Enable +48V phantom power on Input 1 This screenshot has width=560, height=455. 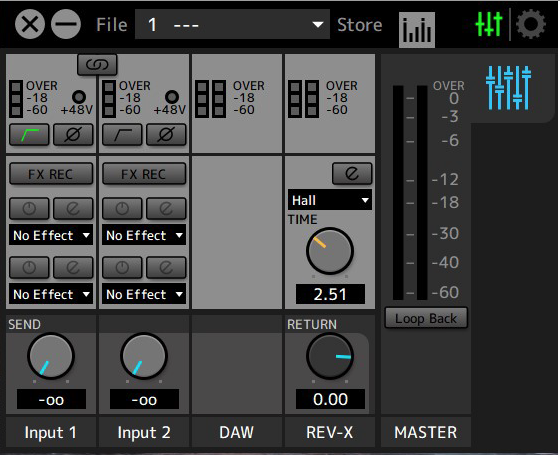[x=79, y=97]
